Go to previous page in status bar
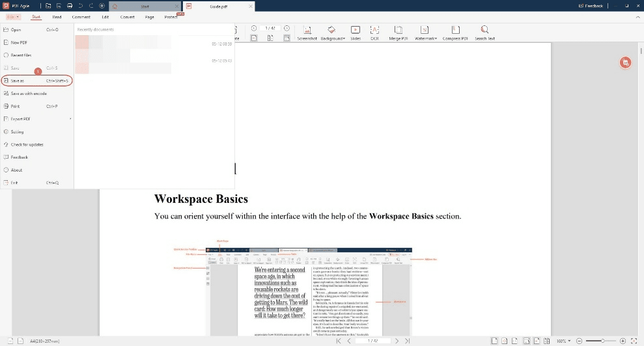Image resolution: width=644 pixels, height=346 pixels. click(x=349, y=341)
